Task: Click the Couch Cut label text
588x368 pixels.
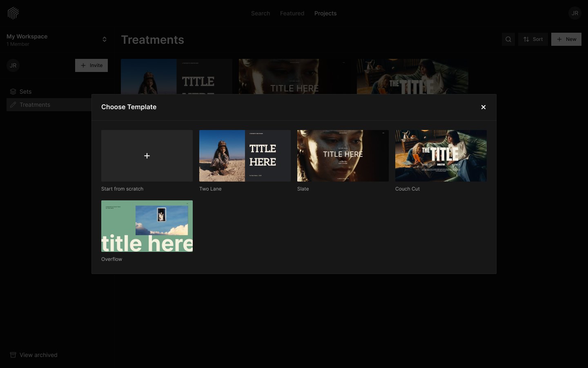Action: tap(408, 189)
